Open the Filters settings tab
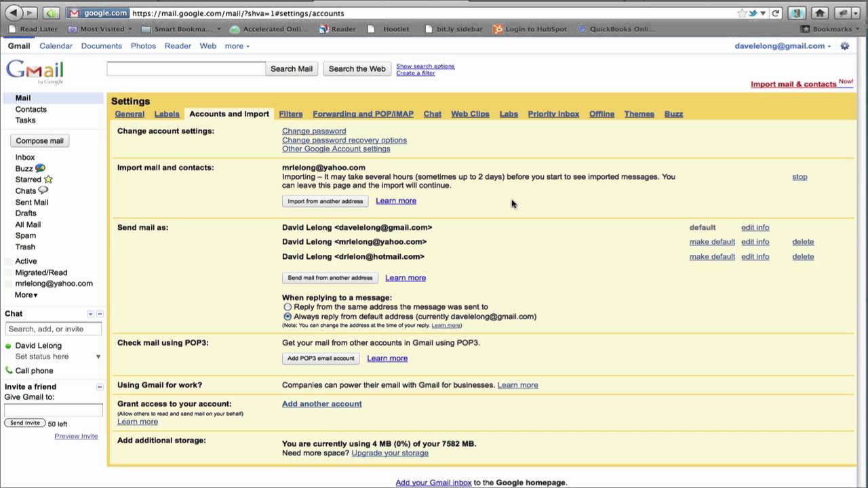This screenshot has width=868, height=488. (291, 114)
